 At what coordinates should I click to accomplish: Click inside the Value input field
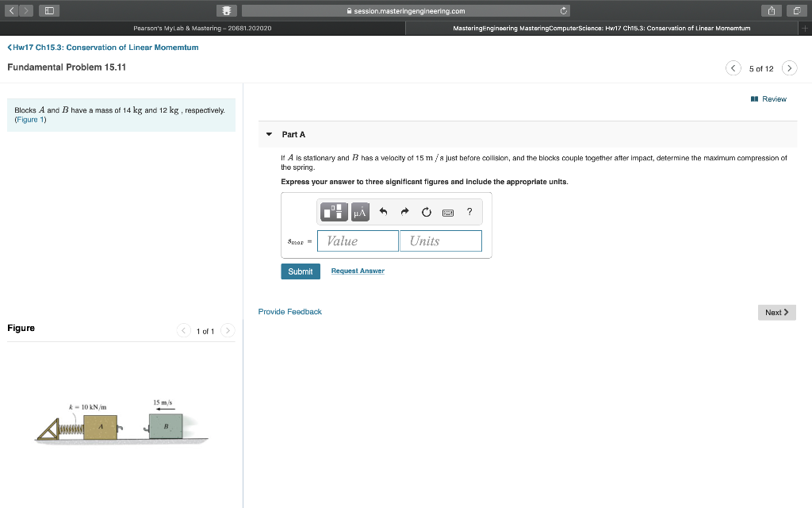point(358,241)
